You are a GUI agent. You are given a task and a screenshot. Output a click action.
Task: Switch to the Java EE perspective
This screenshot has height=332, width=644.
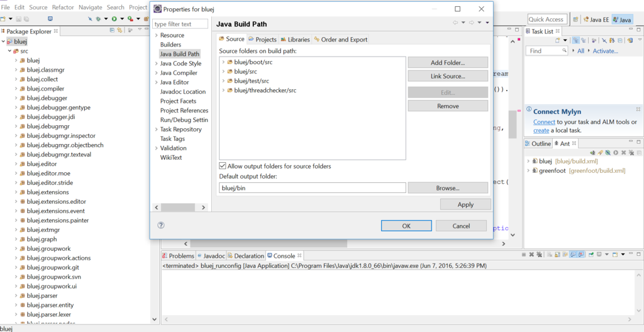(x=596, y=19)
